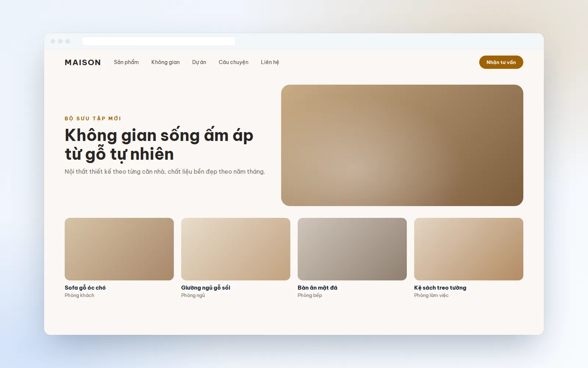Click the browser address bar
Viewport: 588px width, 368px height.
tap(159, 41)
